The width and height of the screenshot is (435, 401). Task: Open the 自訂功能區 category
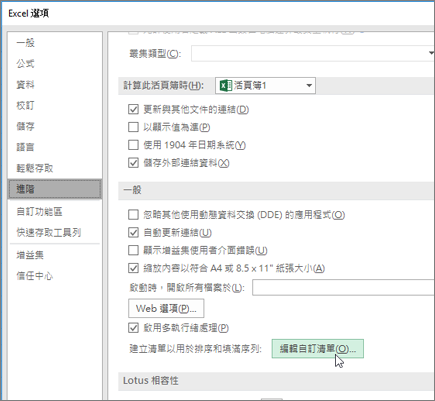tap(39, 212)
